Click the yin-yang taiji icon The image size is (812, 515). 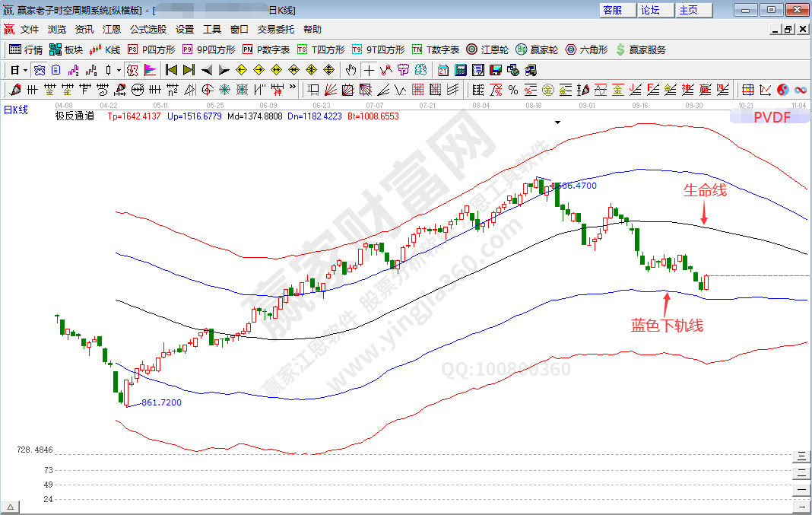(x=782, y=90)
